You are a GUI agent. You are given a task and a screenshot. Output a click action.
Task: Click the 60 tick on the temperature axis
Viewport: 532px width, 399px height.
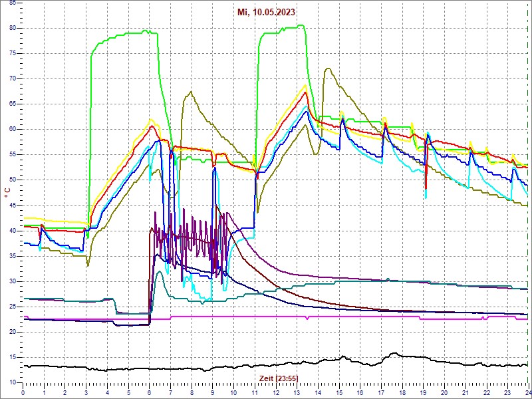tap(12, 130)
